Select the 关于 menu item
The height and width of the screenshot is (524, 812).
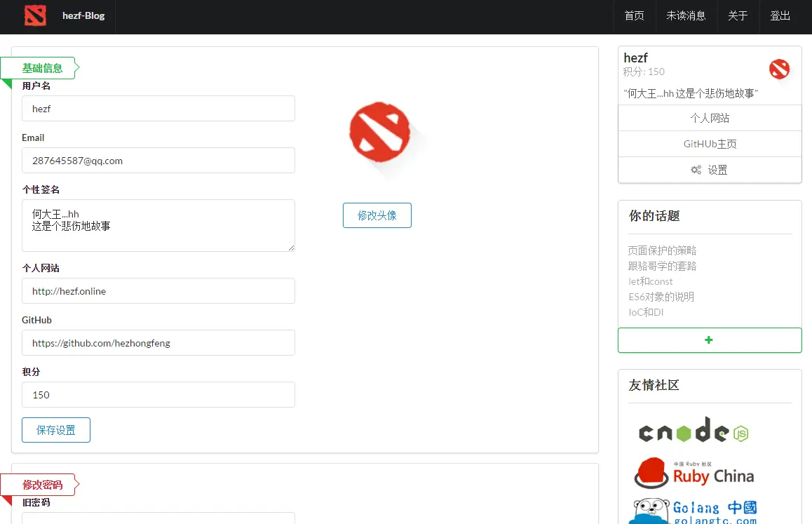pos(738,16)
